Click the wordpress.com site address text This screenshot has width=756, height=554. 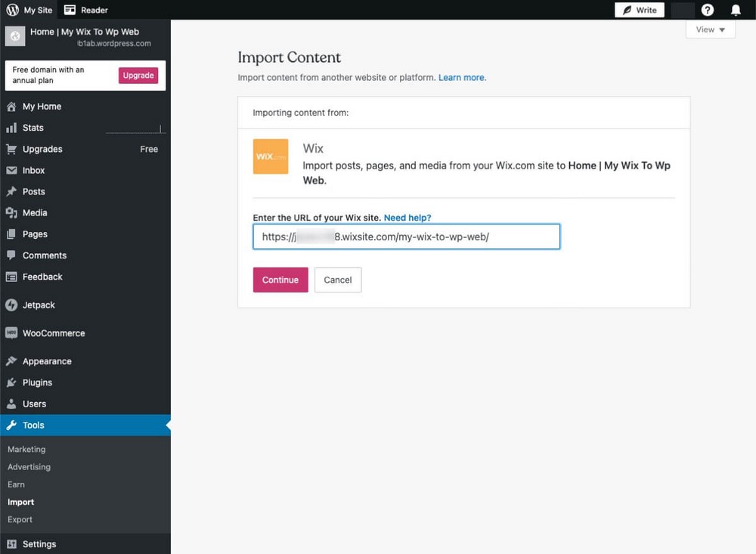pos(114,43)
